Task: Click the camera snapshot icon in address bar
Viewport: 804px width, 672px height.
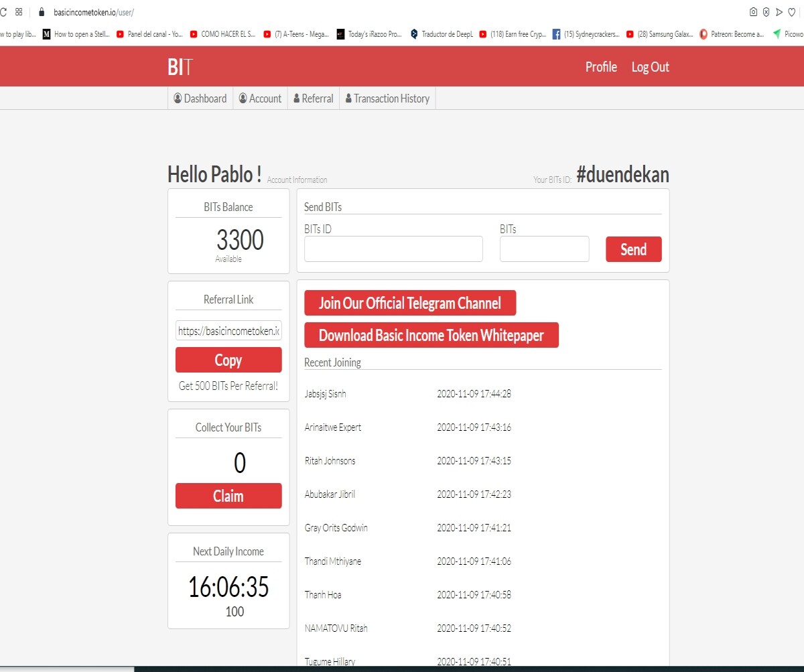Action: tap(754, 11)
